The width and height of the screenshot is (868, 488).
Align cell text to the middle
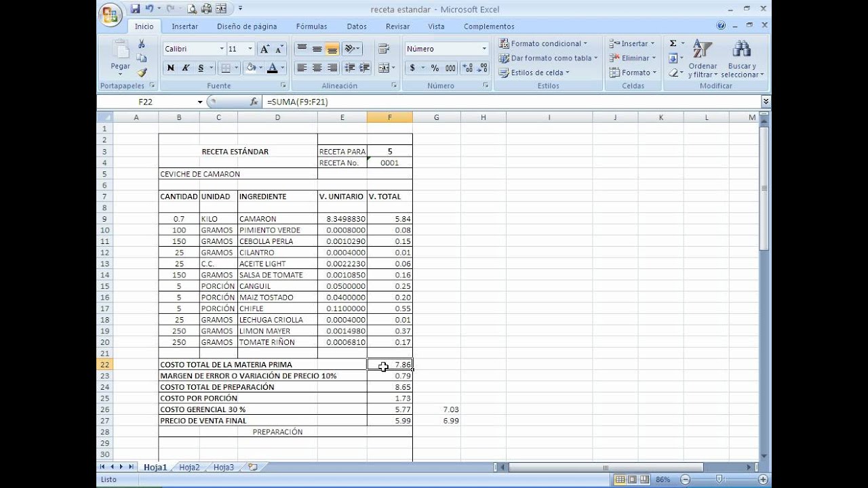coord(317,49)
